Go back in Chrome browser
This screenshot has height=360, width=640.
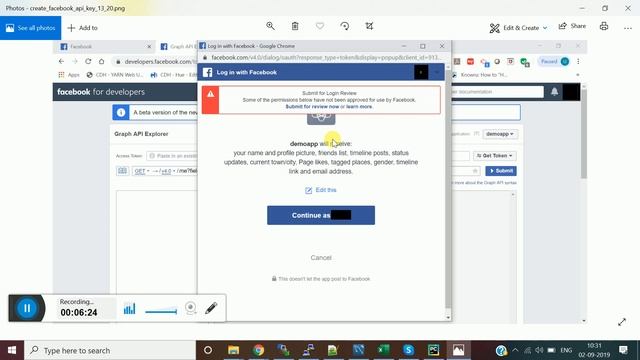click(x=61, y=61)
